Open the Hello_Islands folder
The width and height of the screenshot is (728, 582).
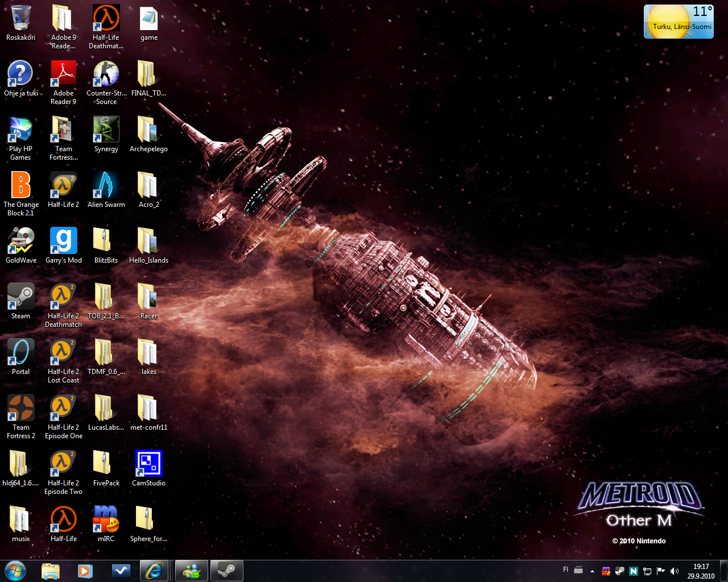point(148,246)
